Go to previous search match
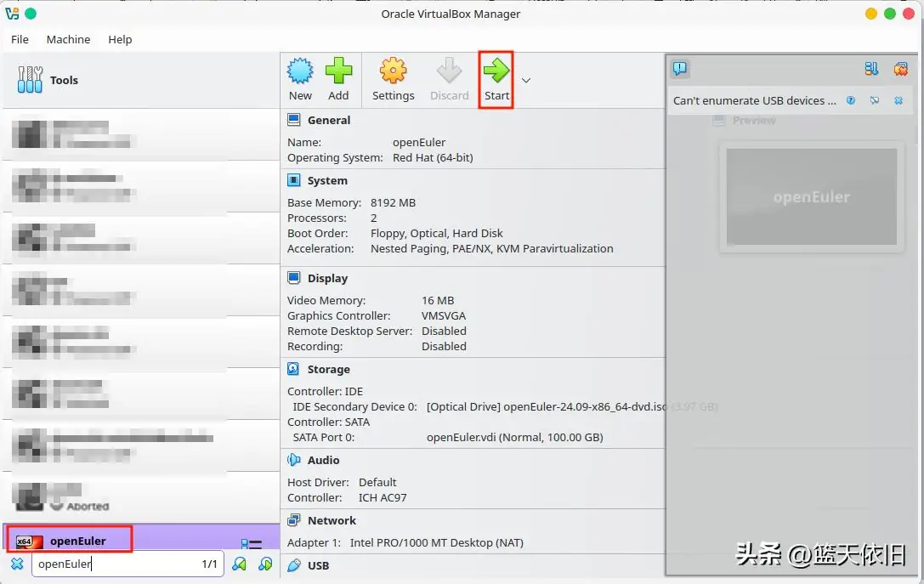 click(239, 564)
